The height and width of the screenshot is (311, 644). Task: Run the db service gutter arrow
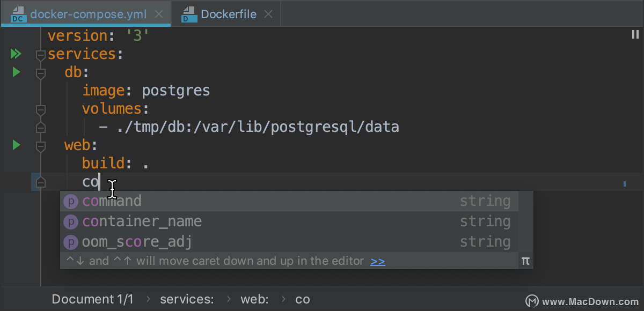coord(16,72)
